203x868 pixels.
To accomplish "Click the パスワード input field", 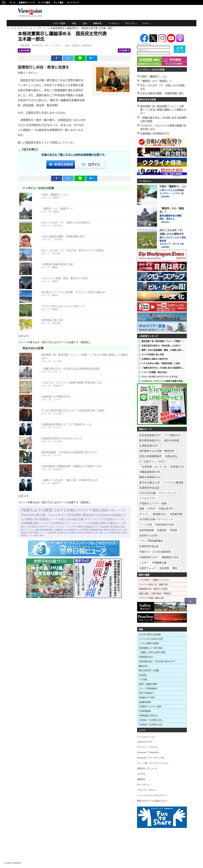I will 153,53.
